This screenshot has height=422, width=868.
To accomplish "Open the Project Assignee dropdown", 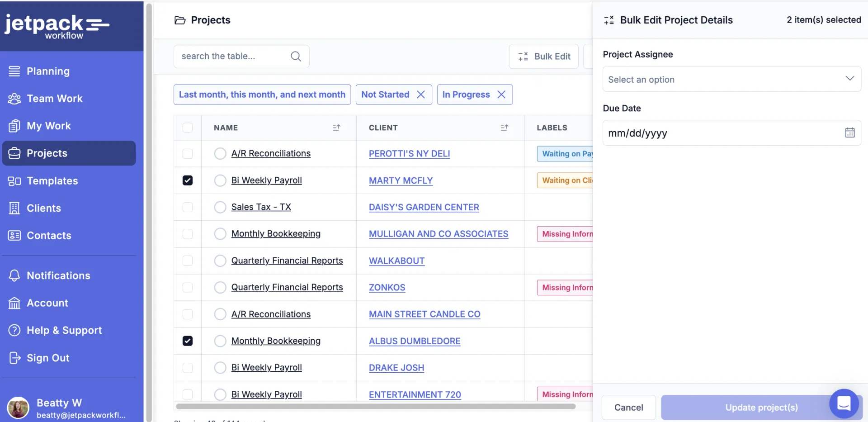I will (x=732, y=79).
